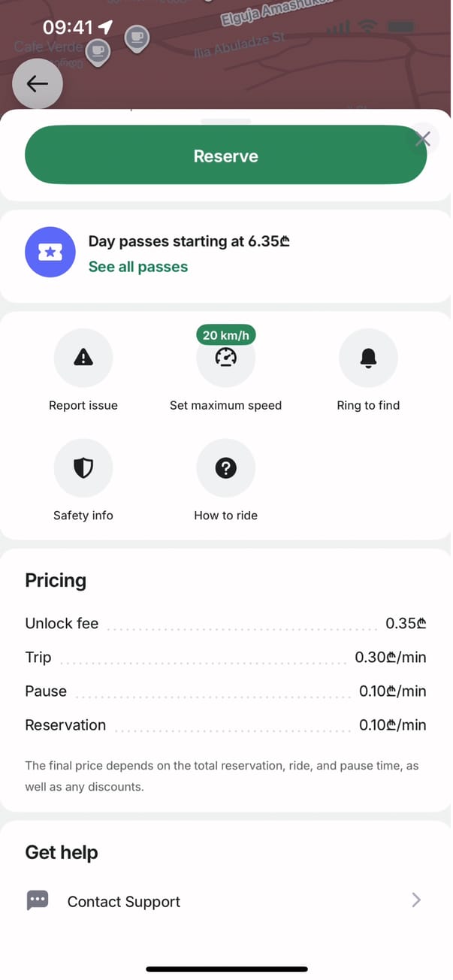Tap the Ring to find bell

coord(368,358)
